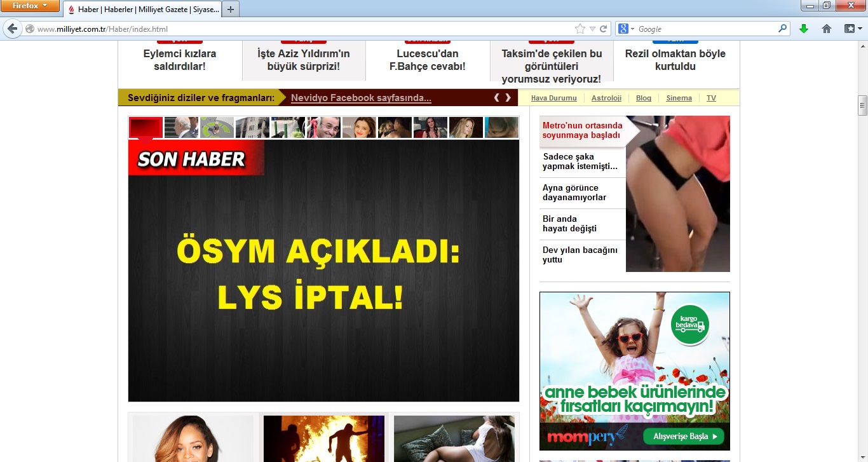Go to the browser home page icon

point(827,29)
